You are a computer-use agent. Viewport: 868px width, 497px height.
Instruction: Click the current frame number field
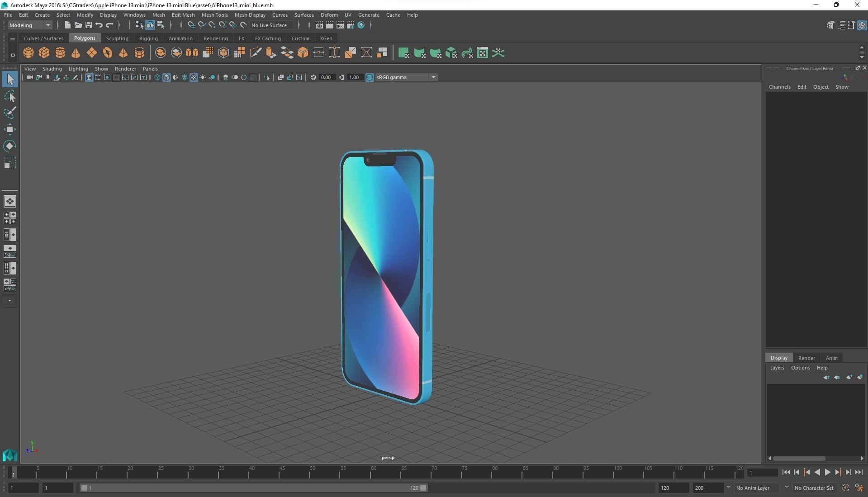click(x=762, y=473)
